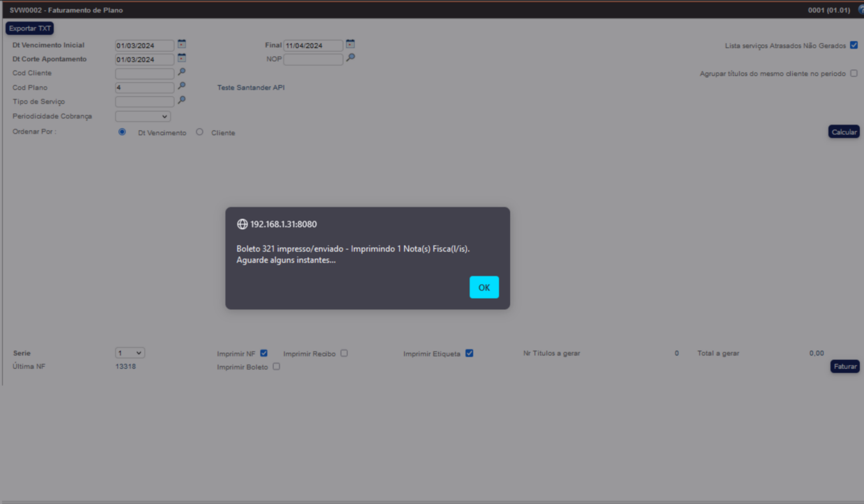This screenshot has height=504, width=864.
Task: Open Cod Plano lookup magnifier
Action: click(x=182, y=86)
